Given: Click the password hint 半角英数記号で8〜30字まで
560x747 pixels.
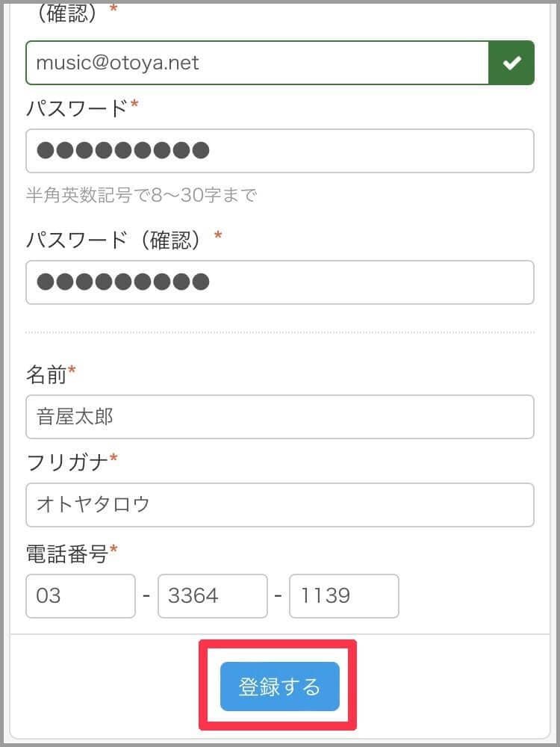Looking at the screenshot, I should 141,196.
